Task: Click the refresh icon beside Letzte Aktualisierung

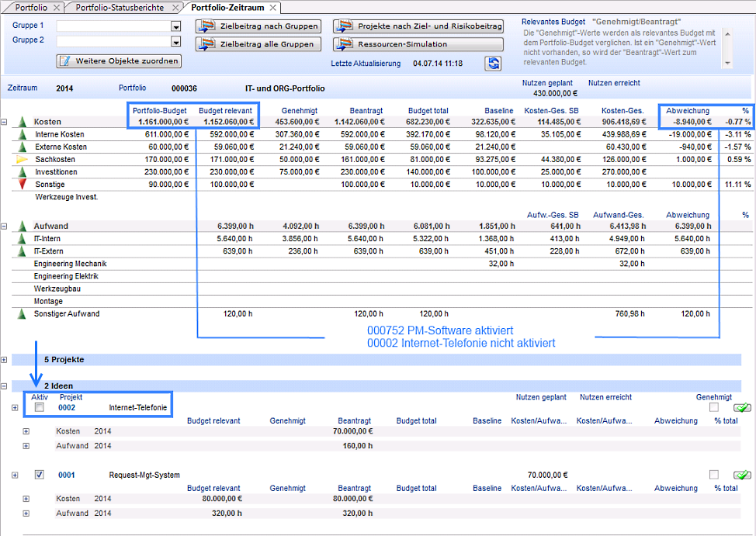Action: 493,63
